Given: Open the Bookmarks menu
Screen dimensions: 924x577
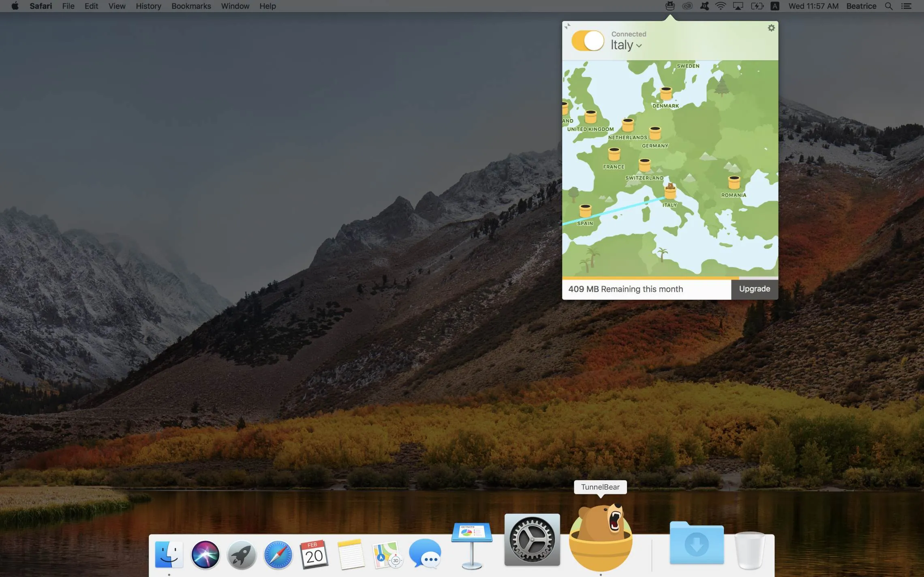Looking at the screenshot, I should pyautogui.click(x=191, y=6).
